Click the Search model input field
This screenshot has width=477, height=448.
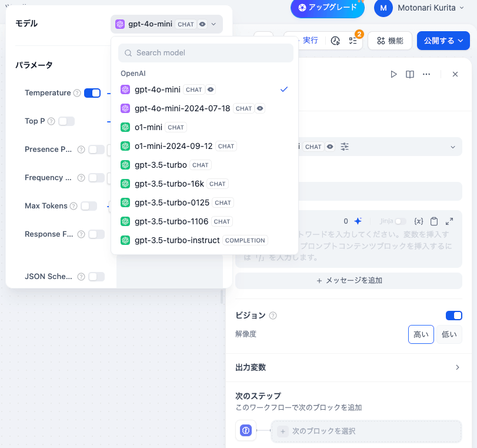click(206, 53)
